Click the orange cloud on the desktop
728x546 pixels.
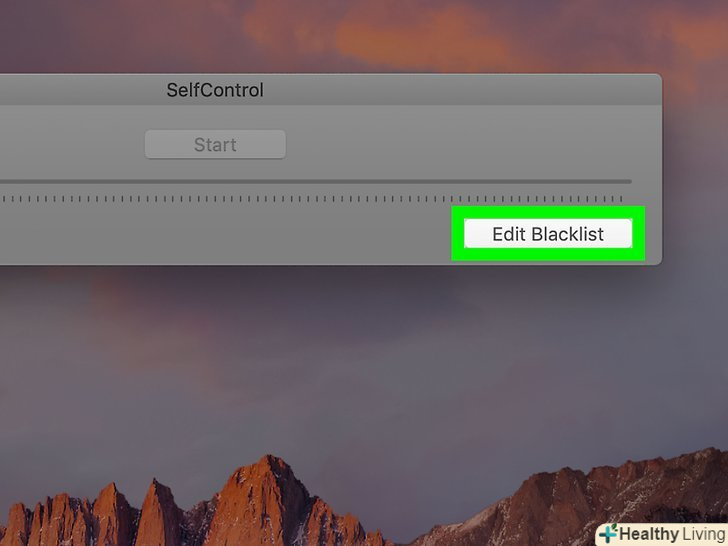click(418, 37)
